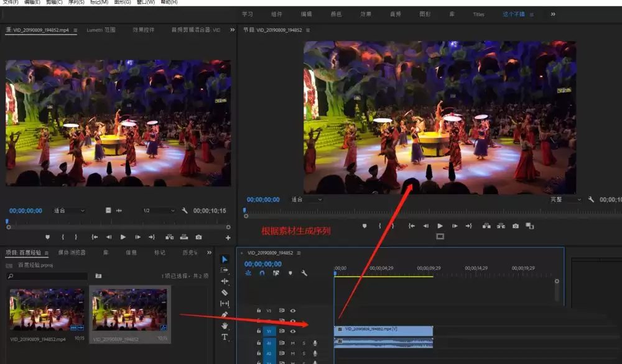Screen dimensions: 622x364
Task: Click the source monitor button editor plus
Action: pos(228,238)
